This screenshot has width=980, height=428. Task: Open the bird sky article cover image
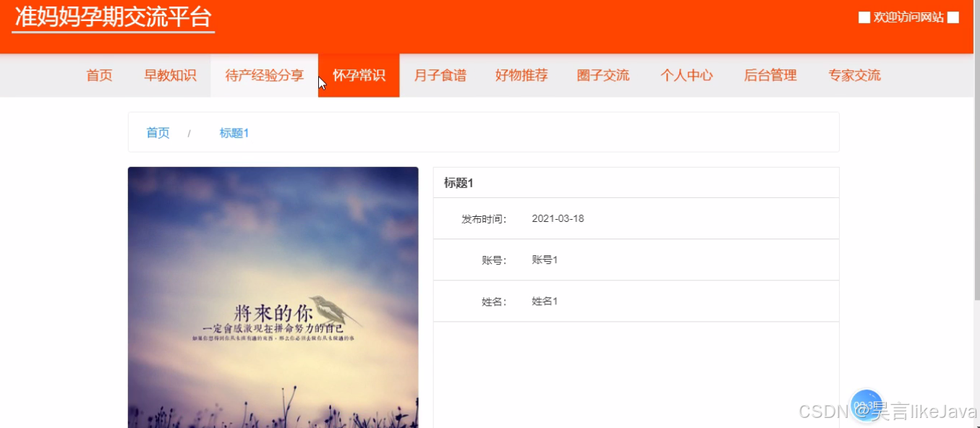pos(273,297)
